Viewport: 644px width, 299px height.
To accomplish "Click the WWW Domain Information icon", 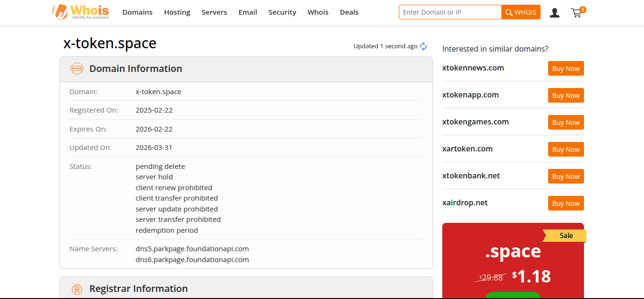I will coord(77,69).
